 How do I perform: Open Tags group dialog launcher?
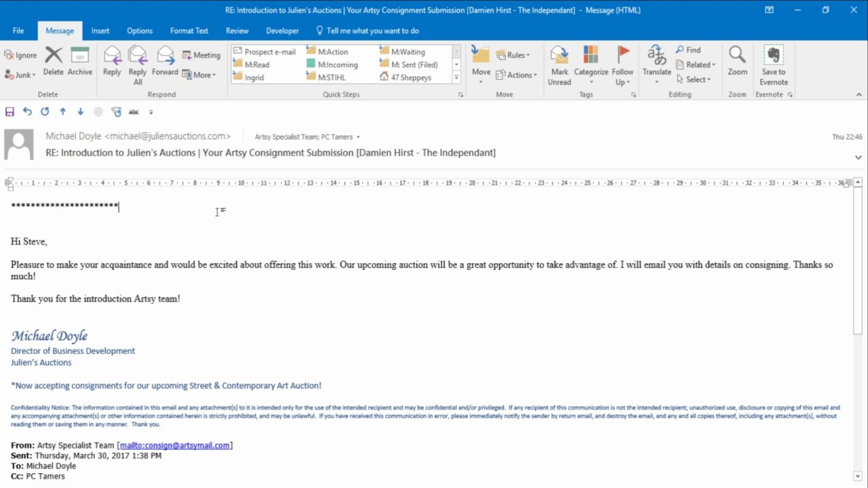pyautogui.click(x=634, y=95)
